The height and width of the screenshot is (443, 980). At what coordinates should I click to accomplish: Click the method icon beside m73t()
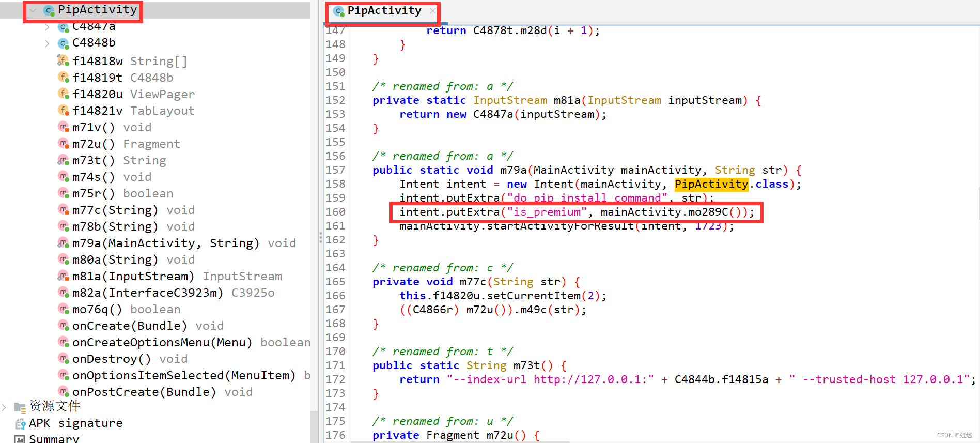(x=63, y=160)
